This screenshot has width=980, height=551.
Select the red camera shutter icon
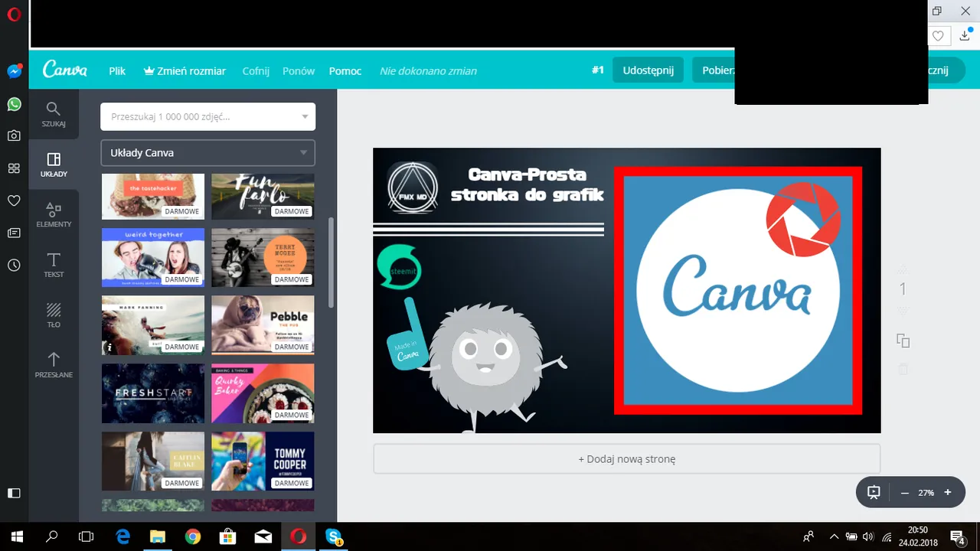coord(803,220)
